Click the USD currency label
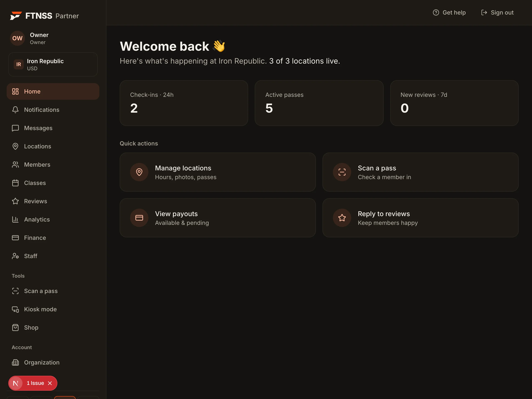This screenshot has width=532, height=399. [32, 69]
